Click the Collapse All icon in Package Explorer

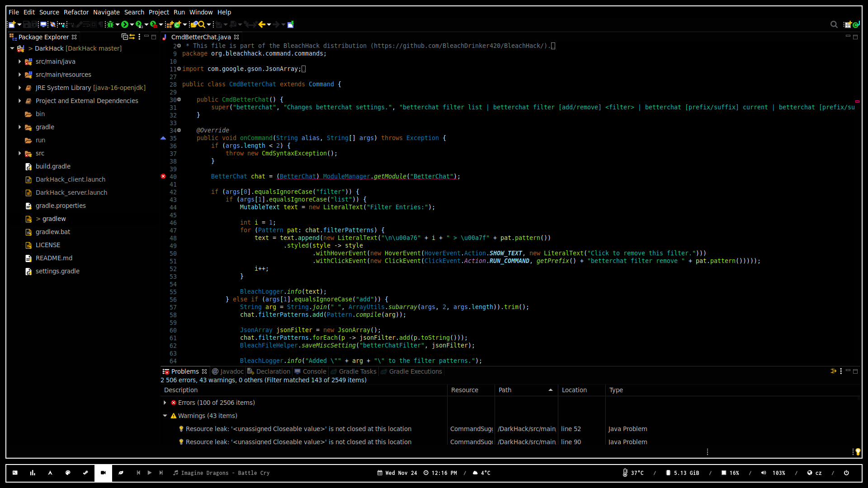[124, 37]
